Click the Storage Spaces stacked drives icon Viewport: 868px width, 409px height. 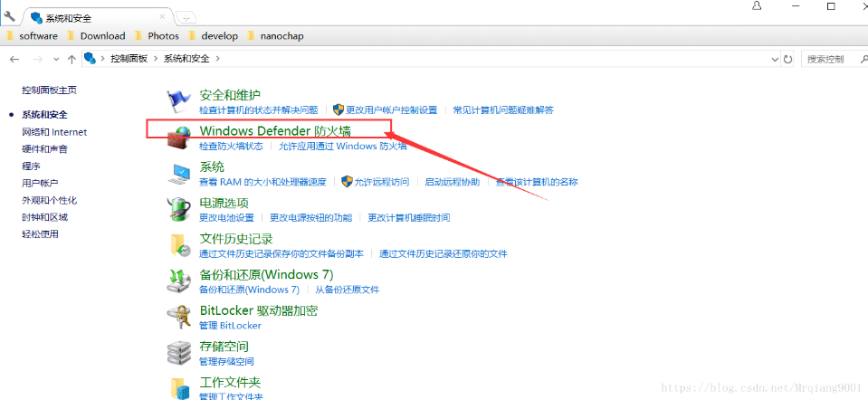(179, 353)
